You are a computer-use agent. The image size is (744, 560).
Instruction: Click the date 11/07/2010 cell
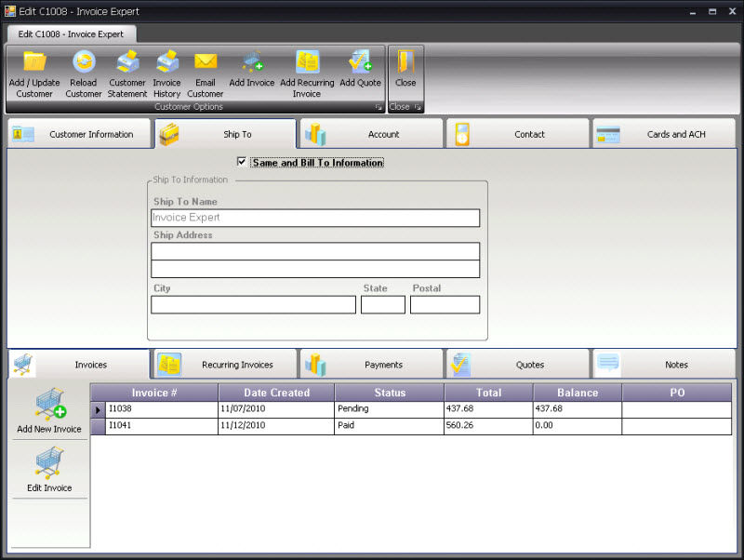(x=276, y=409)
